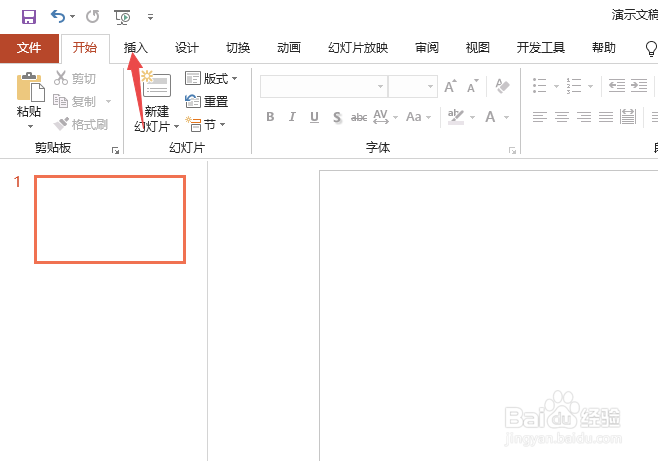Open the 文件 (File) tab
Image resolution: width=658 pixels, height=461 pixels.
click(29, 48)
